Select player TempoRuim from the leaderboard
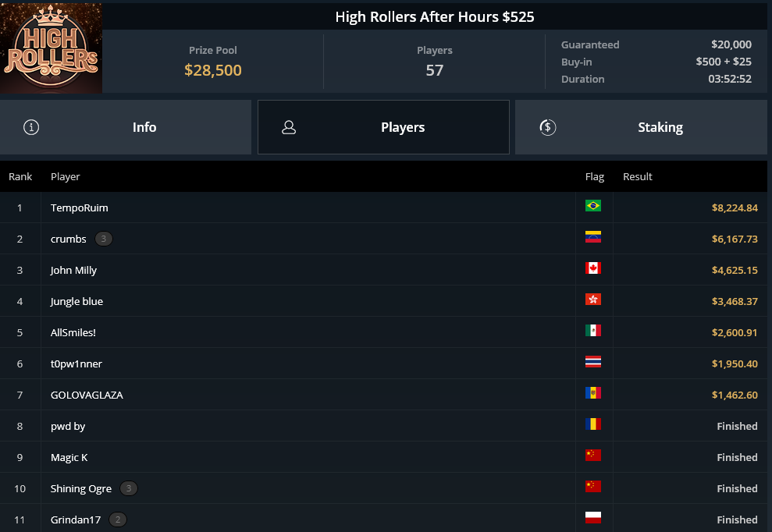This screenshot has width=772, height=532. (78, 207)
